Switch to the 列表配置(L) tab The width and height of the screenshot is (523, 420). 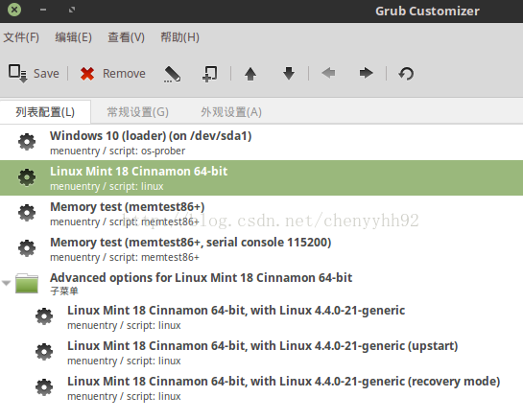point(45,112)
